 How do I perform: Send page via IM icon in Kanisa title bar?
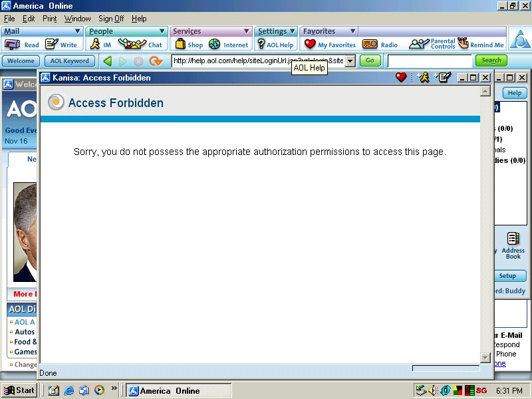point(423,78)
